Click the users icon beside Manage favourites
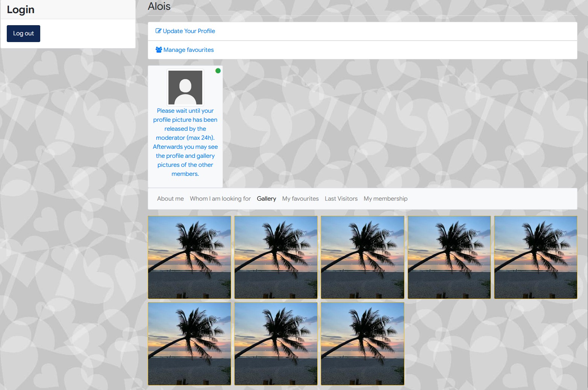This screenshot has height=390, width=588. click(x=159, y=50)
